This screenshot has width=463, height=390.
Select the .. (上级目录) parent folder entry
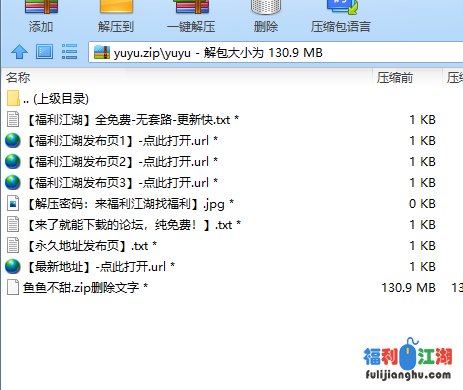coord(47,99)
